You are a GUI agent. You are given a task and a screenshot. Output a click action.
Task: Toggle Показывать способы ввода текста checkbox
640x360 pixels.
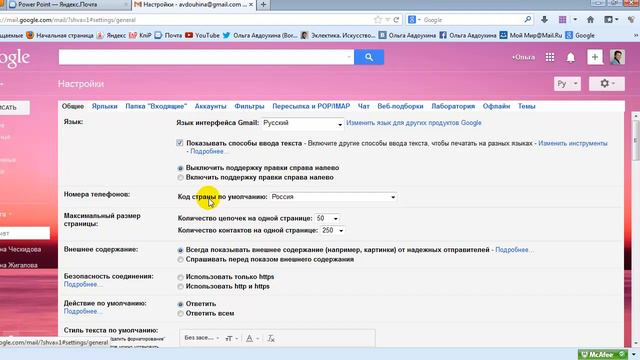point(180,143)
